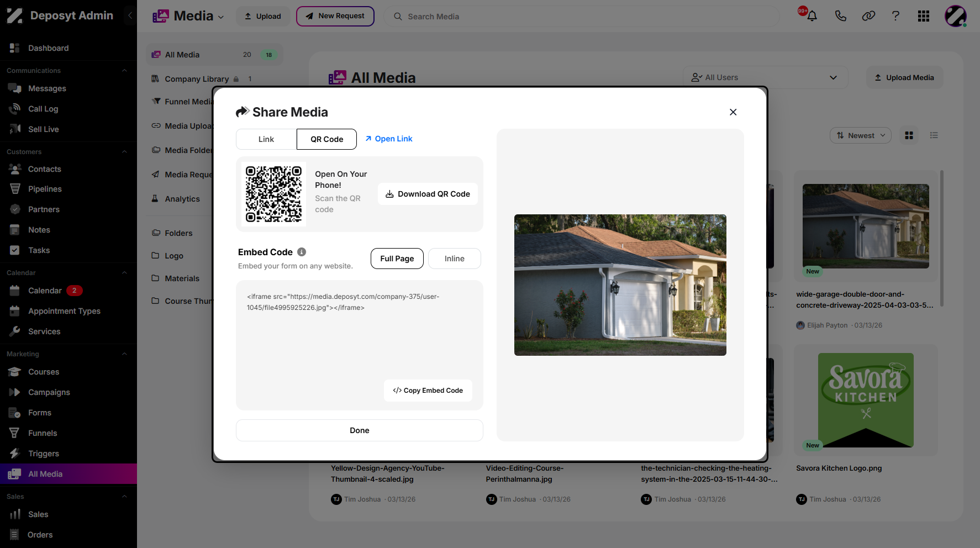This screenshot has width=980, height=548.
Task: Click Download QR Code button
Action: click(428, 194)
